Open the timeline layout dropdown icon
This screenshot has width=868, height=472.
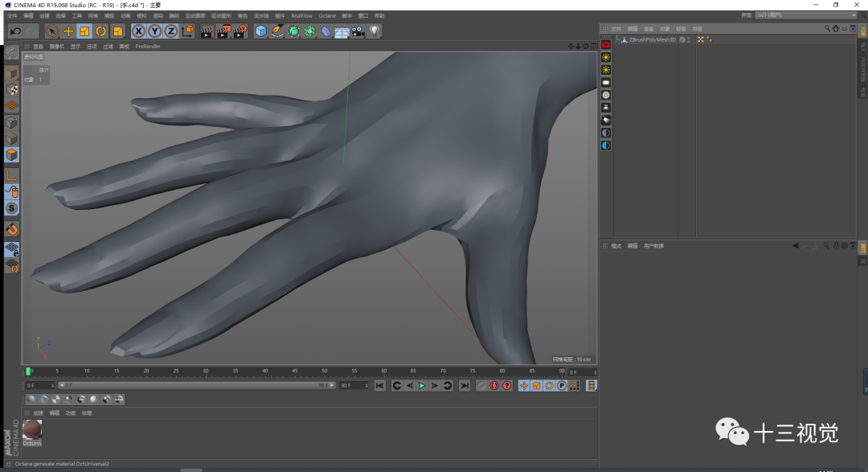(x=592, y=386)
